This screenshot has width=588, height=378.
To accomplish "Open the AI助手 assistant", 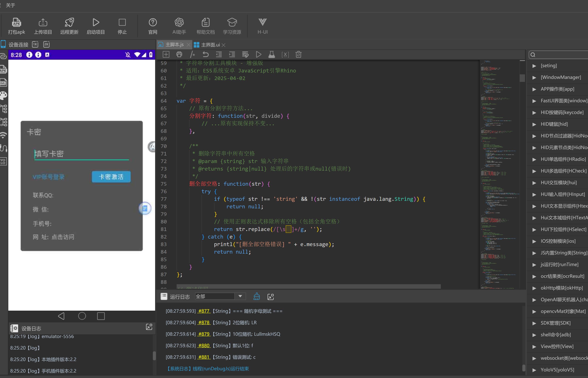I will click(179, 23).
